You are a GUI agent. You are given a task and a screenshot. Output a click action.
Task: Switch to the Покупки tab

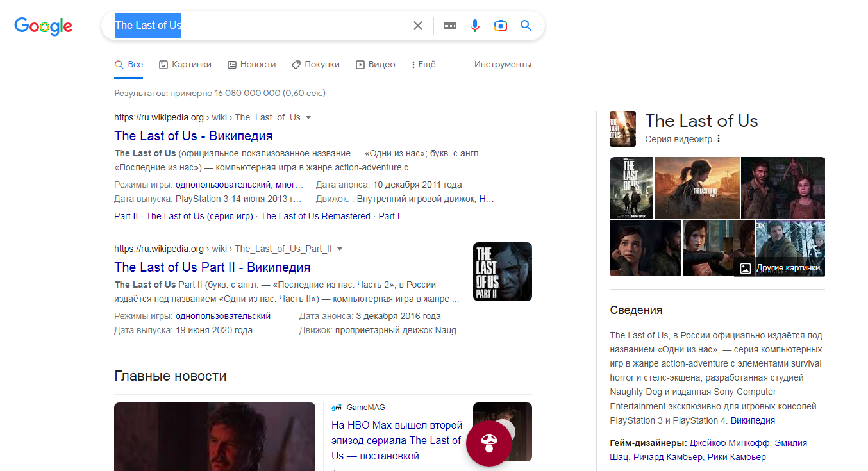pyautogui.click(x=315, y=64)
